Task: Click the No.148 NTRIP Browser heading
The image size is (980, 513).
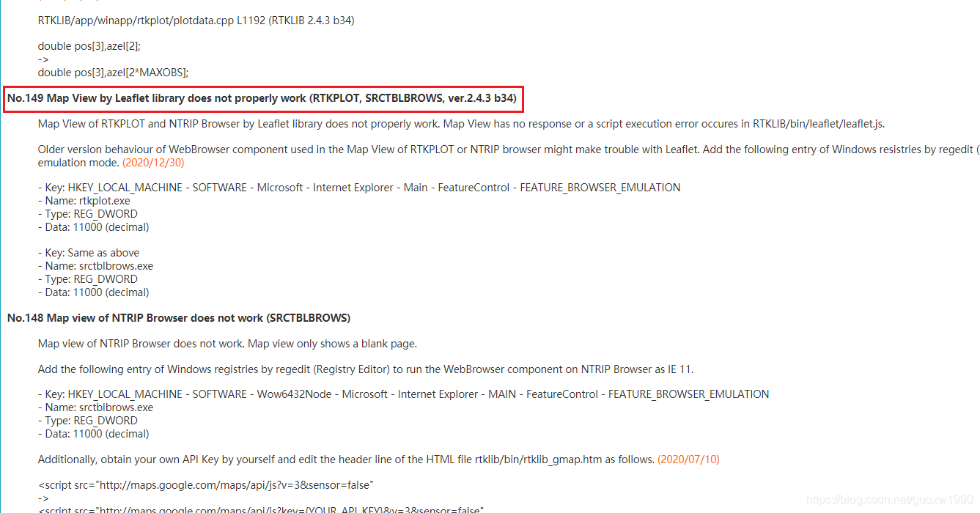Action: click(x=179, y=317)
